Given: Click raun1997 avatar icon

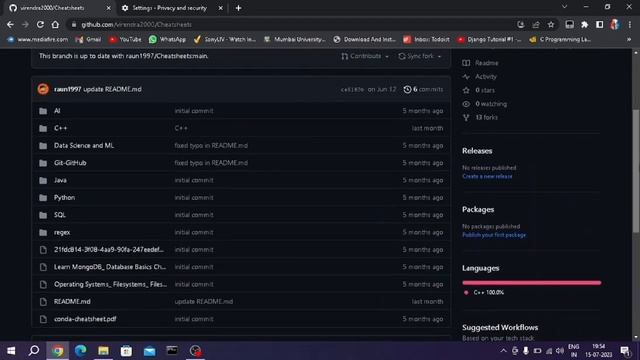Looking at the screenshot, I should pyautogui.click(x=43, y=89).
